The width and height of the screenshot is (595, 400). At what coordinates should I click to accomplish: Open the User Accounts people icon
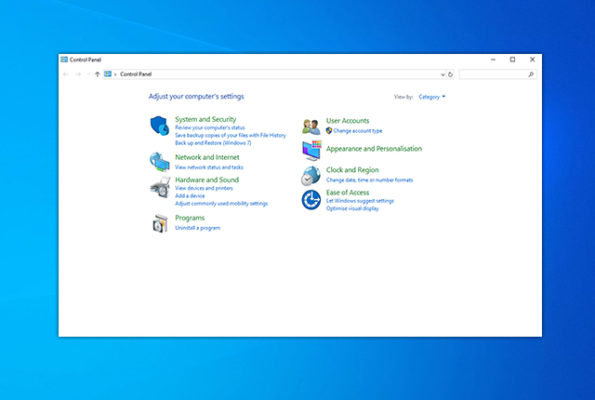click(311, 127)
